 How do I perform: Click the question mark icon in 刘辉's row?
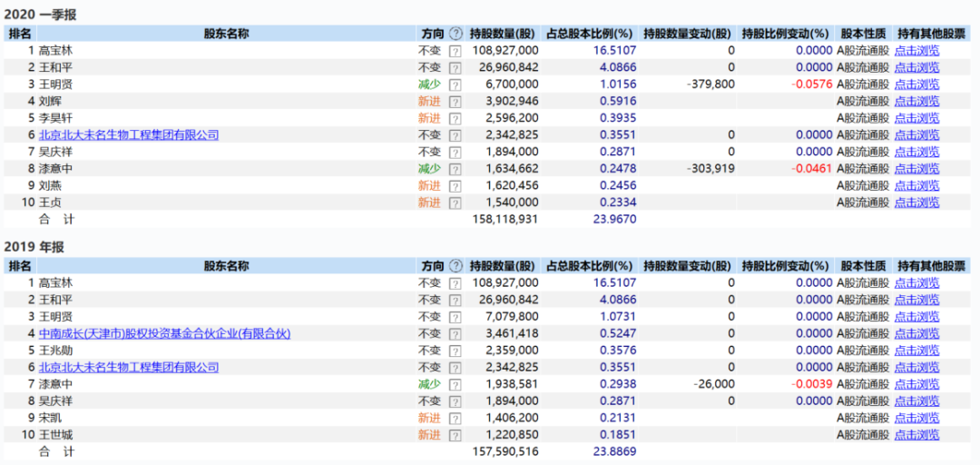click(x=456, y=102)
